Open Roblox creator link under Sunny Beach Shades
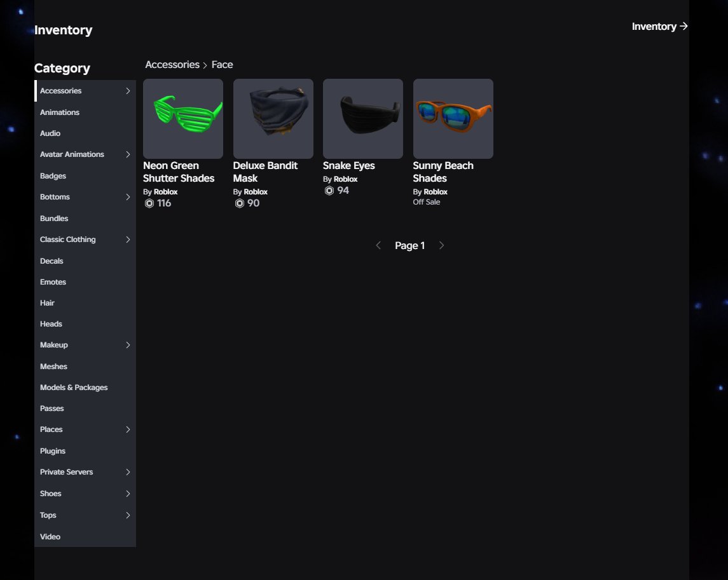Viewport: 728px width, 580px height. pyautogui.click(x=436, y=192)
